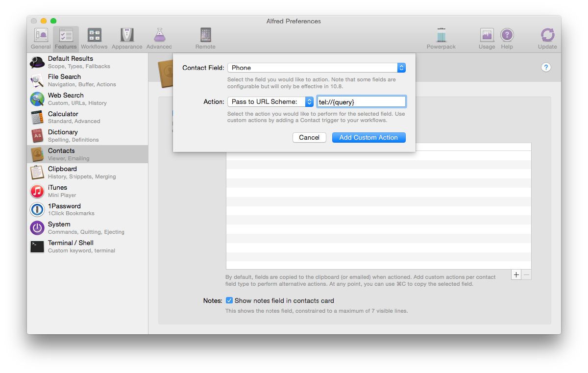
Task: Click the Add Custom Action button
Action: tap(368, 137)
